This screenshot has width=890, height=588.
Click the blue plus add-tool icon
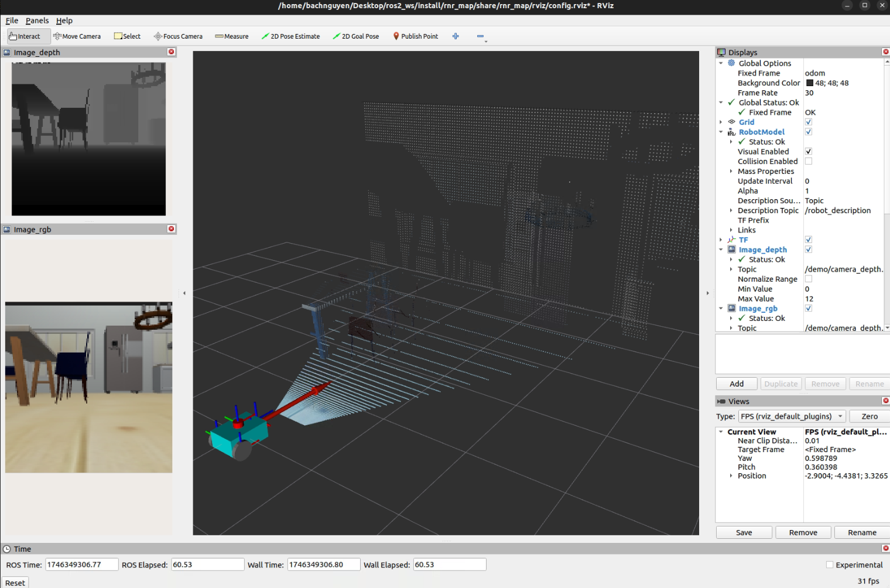point(456,36)
